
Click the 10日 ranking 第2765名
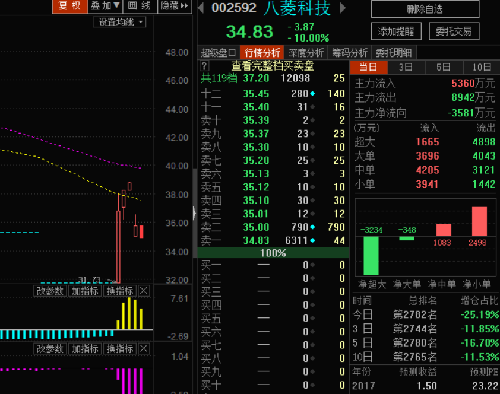tap(415, 357)
